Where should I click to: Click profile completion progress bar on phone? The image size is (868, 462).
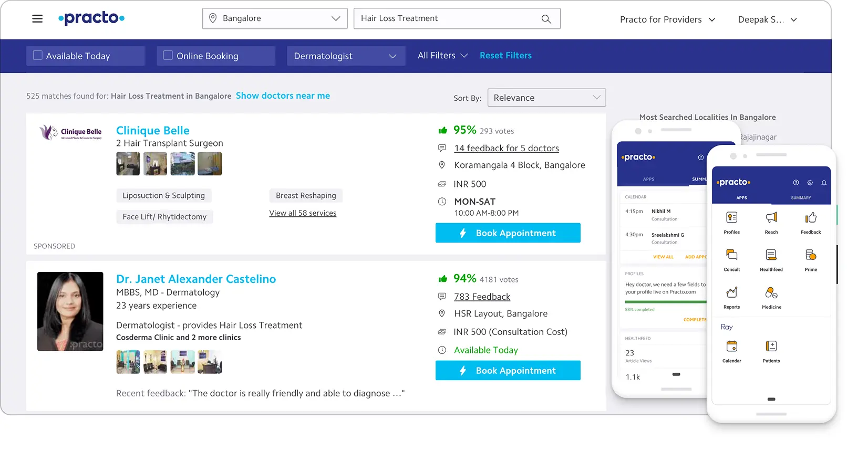[666, 302]
